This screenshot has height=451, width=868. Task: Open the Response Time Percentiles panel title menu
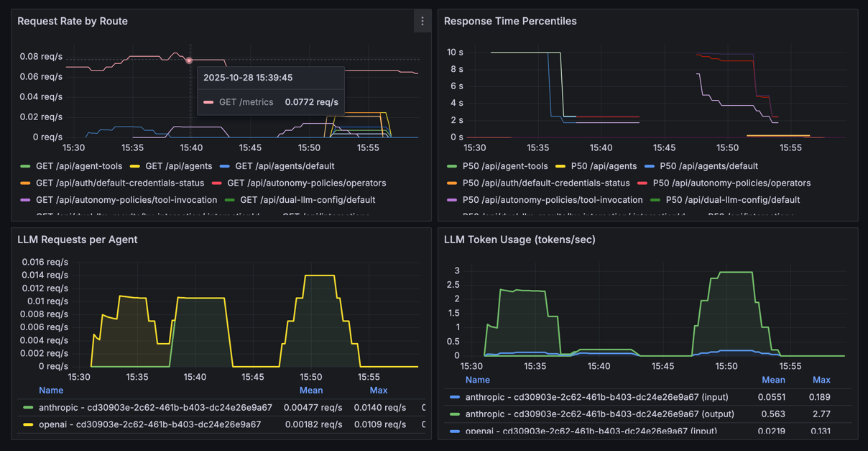[x=510, y=21]
